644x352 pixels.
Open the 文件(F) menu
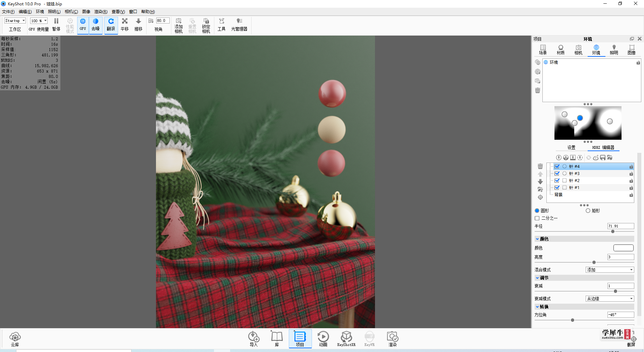point(8,12)
